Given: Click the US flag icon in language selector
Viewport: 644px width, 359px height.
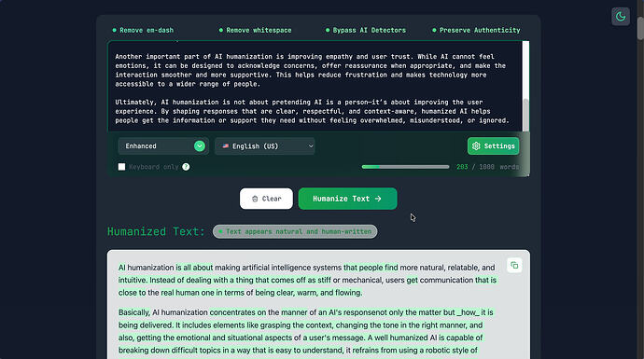Looking at the screenshot, I should coord(226,146).
